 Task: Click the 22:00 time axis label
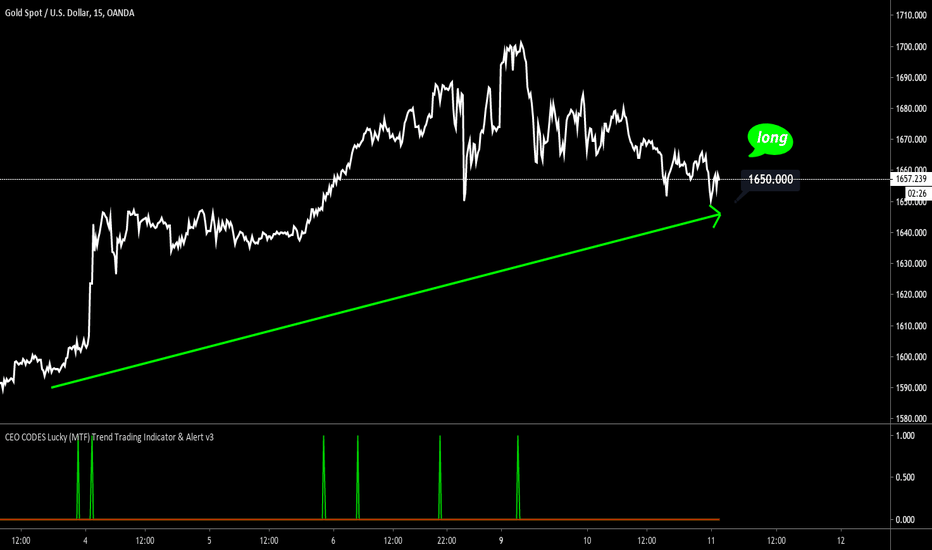pos(446,540)
